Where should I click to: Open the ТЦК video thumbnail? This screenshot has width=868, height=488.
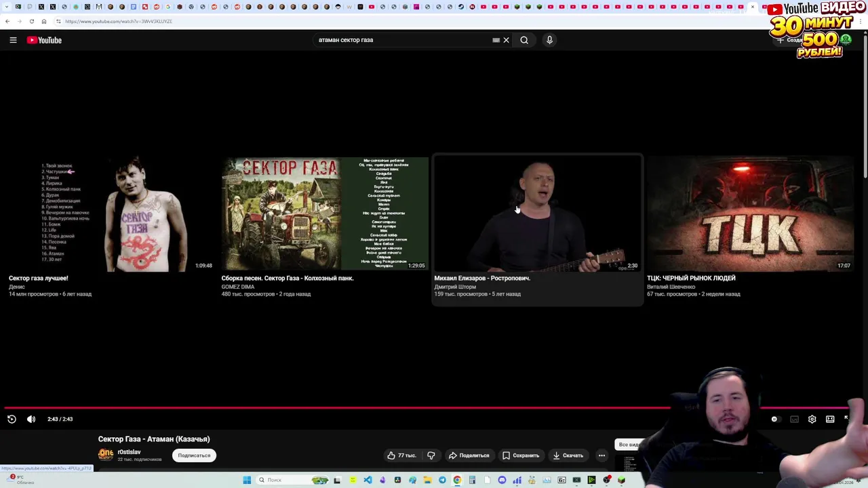(750, 214)
